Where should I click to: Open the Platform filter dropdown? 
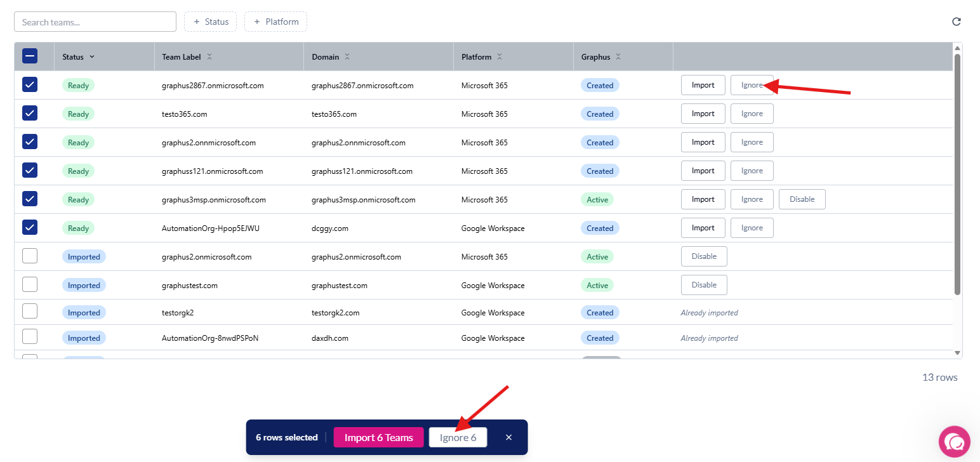275,22
